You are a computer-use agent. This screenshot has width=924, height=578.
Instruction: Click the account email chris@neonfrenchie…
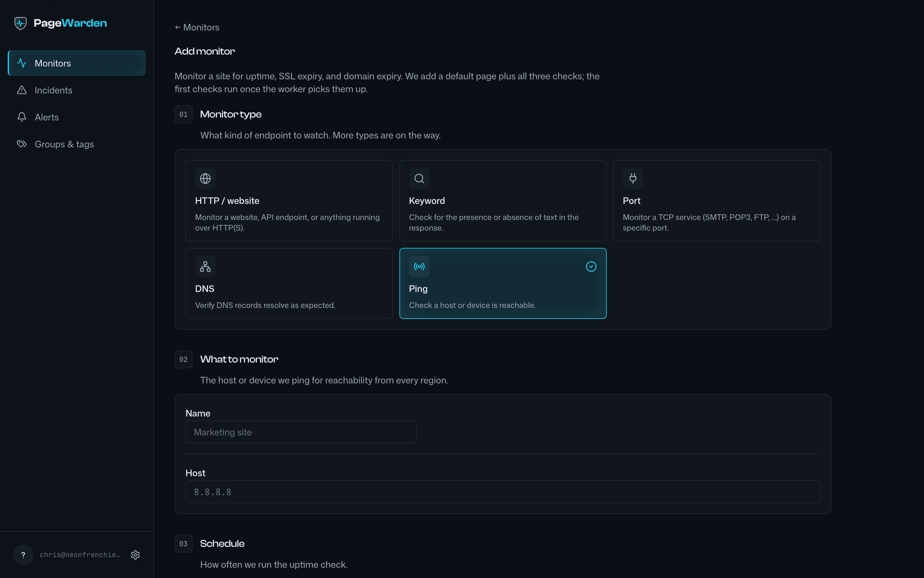(80, 555)
